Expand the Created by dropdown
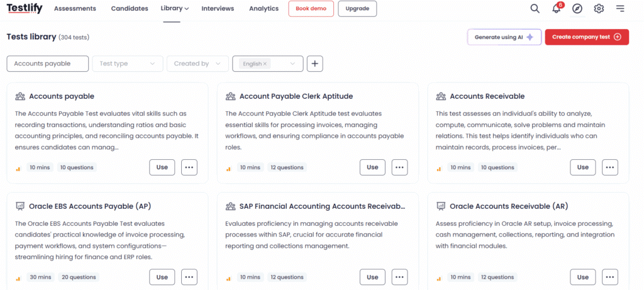644x290 pixels. pos(198,64)
